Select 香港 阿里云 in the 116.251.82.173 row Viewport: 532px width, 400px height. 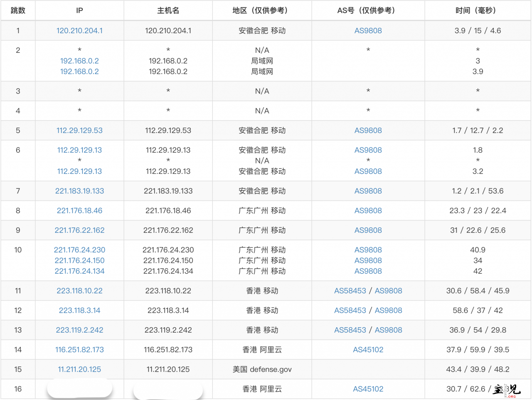click(x=262, y=350)
